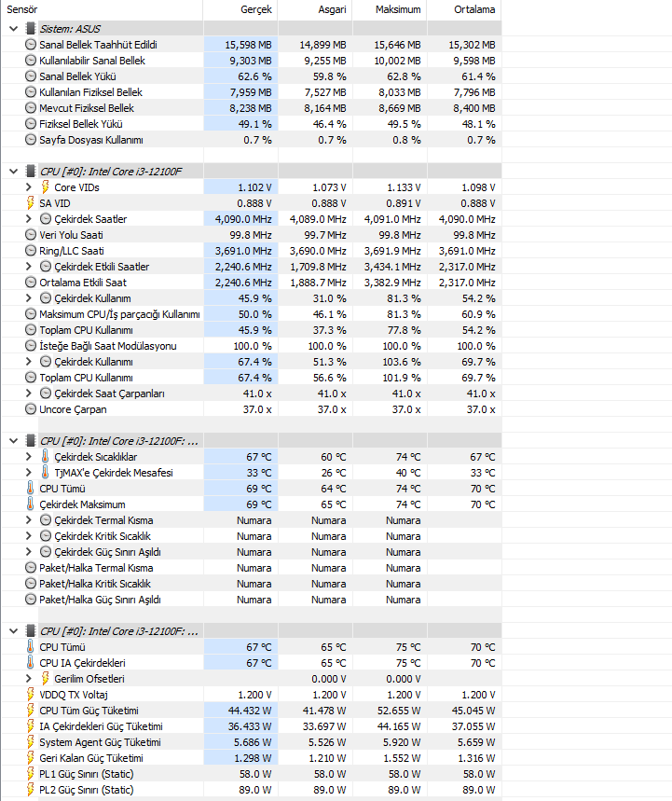The width and height of the screenshot is (672, 801).
Task: Click the lightning icon of CPU Tüm Güç Tüketimi
Action: coord(30,710)
